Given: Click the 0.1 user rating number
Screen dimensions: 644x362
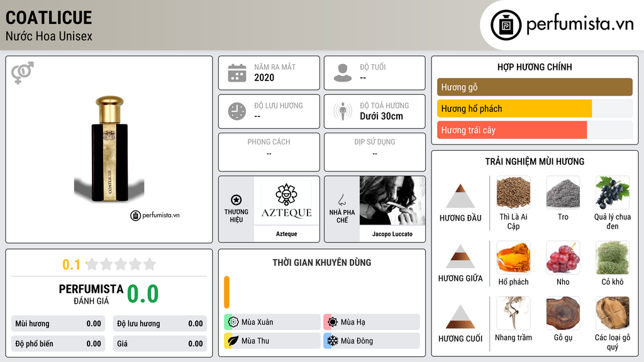Looking at the screenshot, I should (72, 265).
